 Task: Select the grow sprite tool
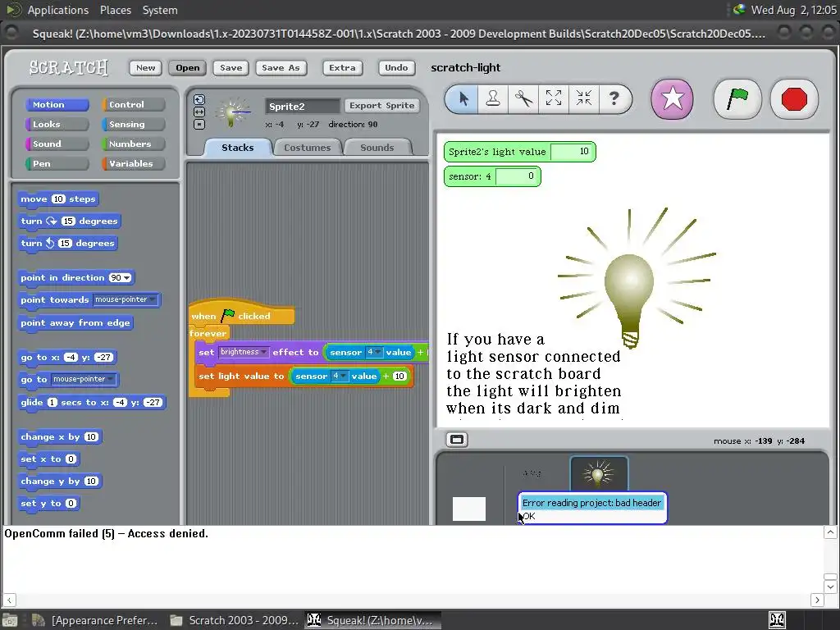point(554,98)
